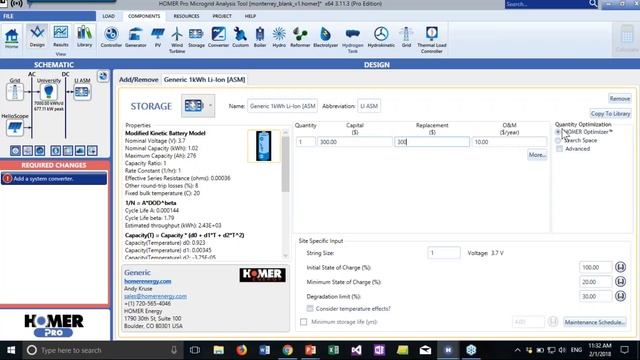Viewport: 640px width, 360px height.
Task: Add a Boiler component
Action: coord(260,38)
